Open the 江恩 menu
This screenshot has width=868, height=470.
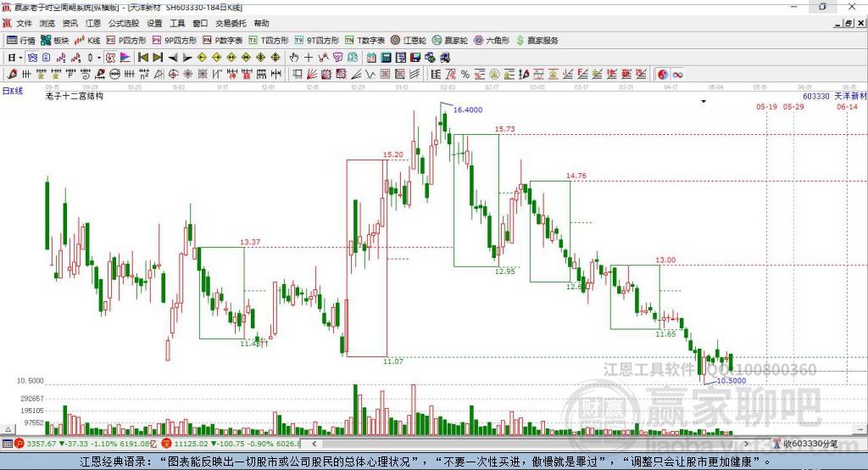tap(93, 23)
